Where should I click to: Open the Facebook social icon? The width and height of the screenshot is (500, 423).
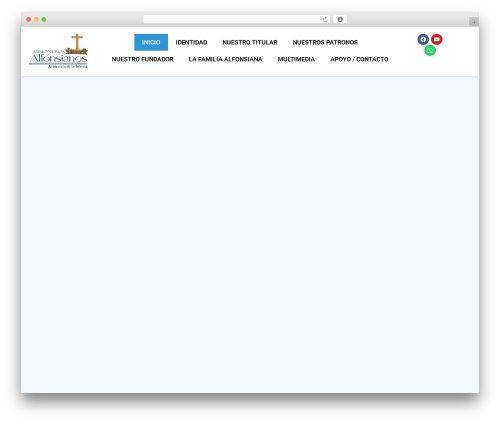(x=423, y=39)
